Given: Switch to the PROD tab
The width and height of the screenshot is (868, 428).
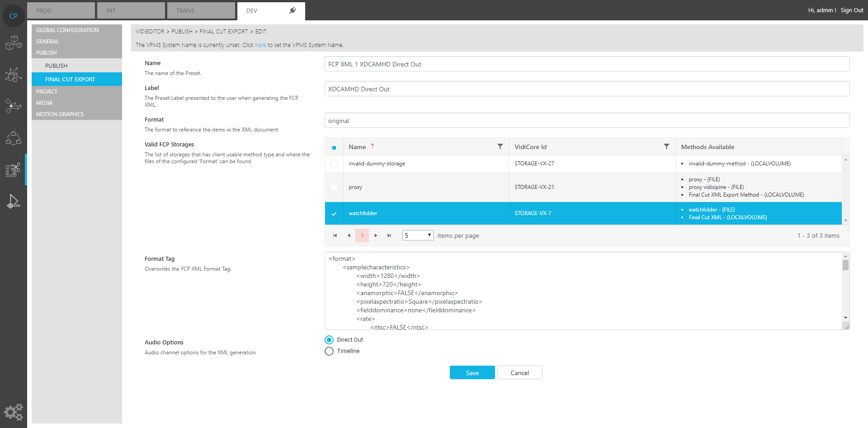Looking at the screenshot, I should [x=61, y=10].
